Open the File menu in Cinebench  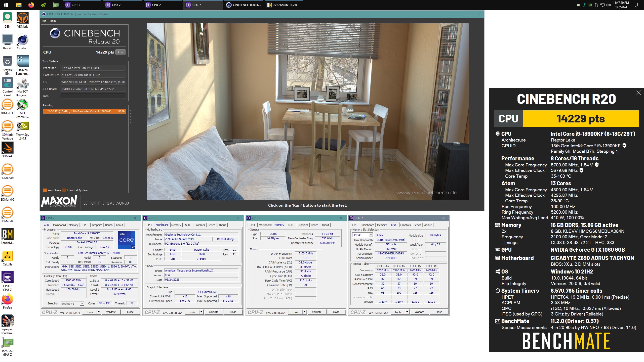(44, 21)
